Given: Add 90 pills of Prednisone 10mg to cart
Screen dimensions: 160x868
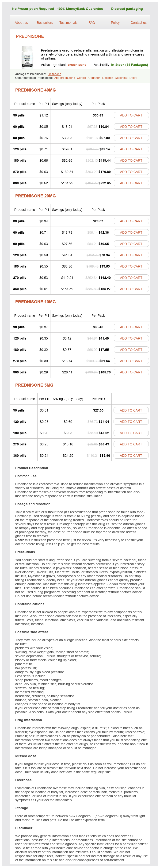Looking at the screenshot, I should coord(131,327).
